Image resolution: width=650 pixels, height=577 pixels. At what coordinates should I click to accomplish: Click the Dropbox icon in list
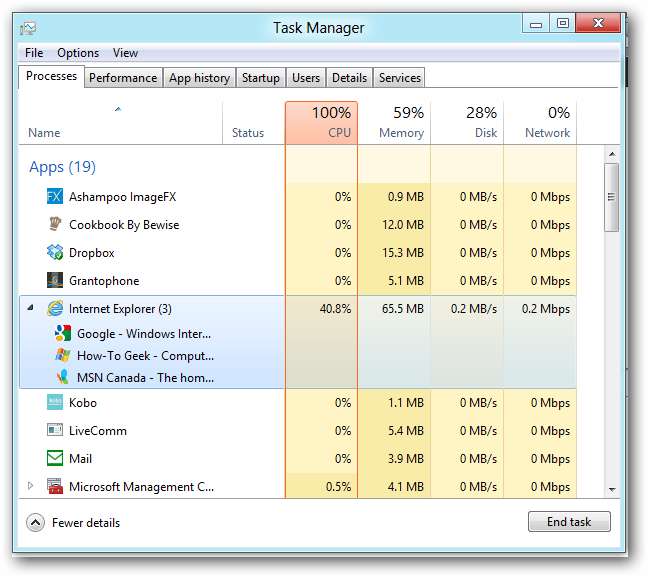(55, 252)
